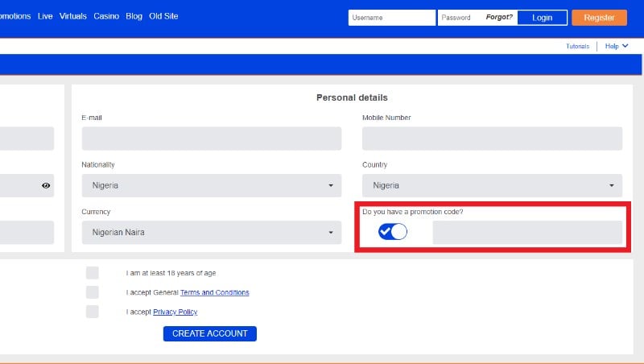Check the at least 18 years box
Screen dimensions: 644x364
click(x=93, y=273)
